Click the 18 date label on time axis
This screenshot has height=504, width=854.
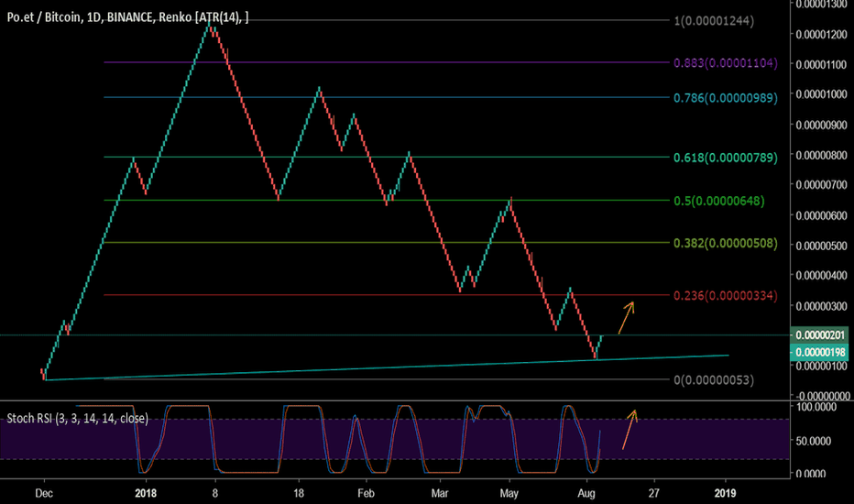299,493
